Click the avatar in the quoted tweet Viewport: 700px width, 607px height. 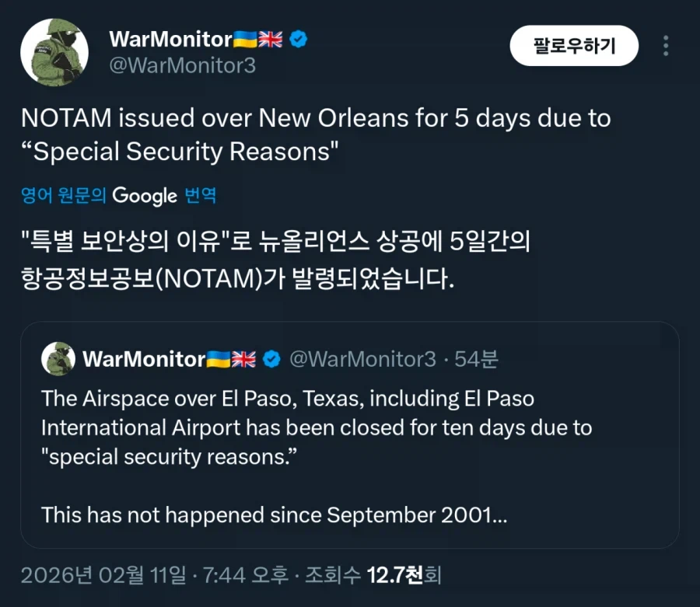pos(58,359)
